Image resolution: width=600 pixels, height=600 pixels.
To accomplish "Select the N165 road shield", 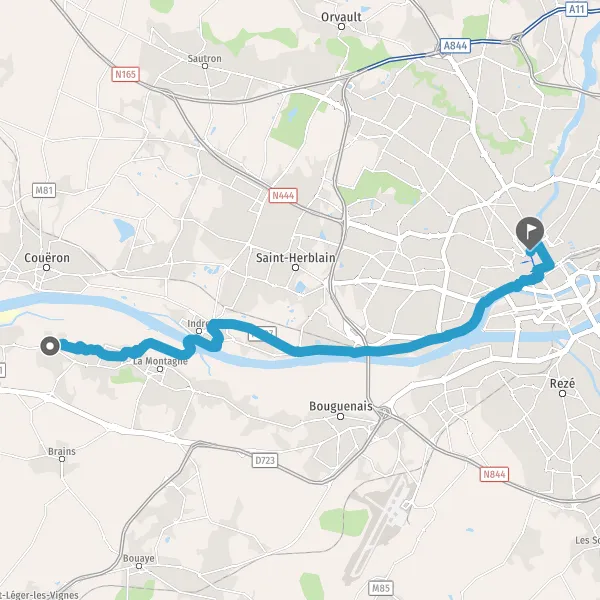I will point(126,74).
